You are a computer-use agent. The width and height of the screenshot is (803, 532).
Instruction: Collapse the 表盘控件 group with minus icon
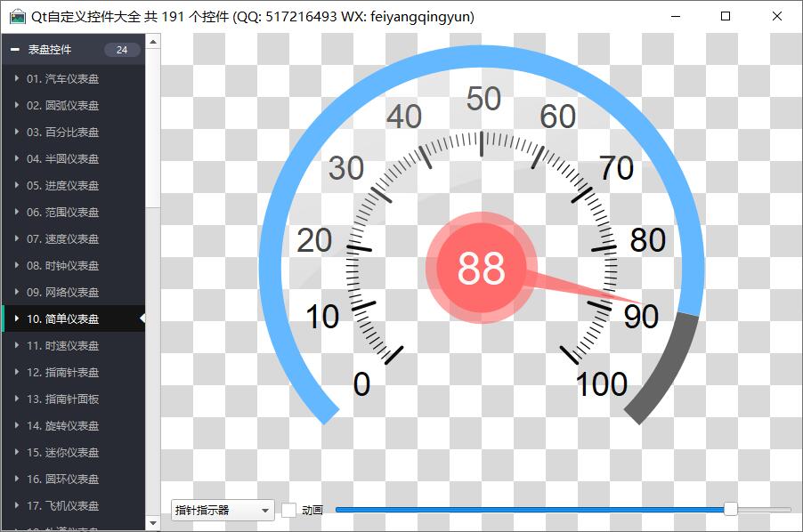[14, 50]
